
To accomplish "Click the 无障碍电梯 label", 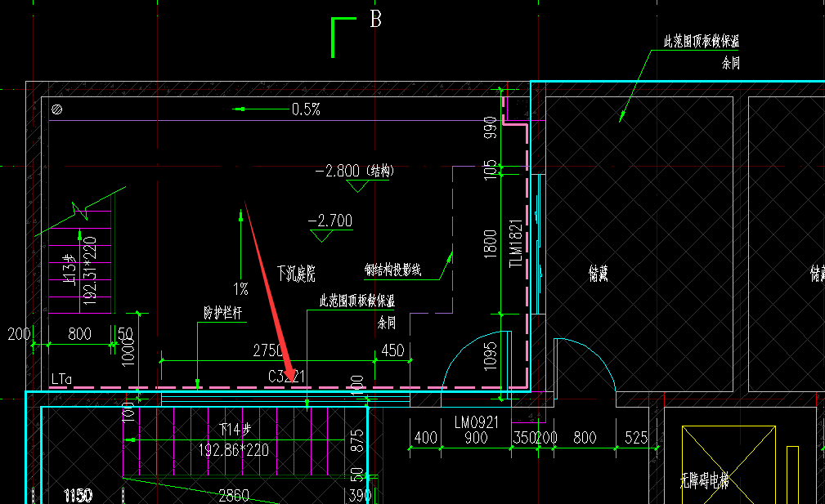I will point(704,481).
